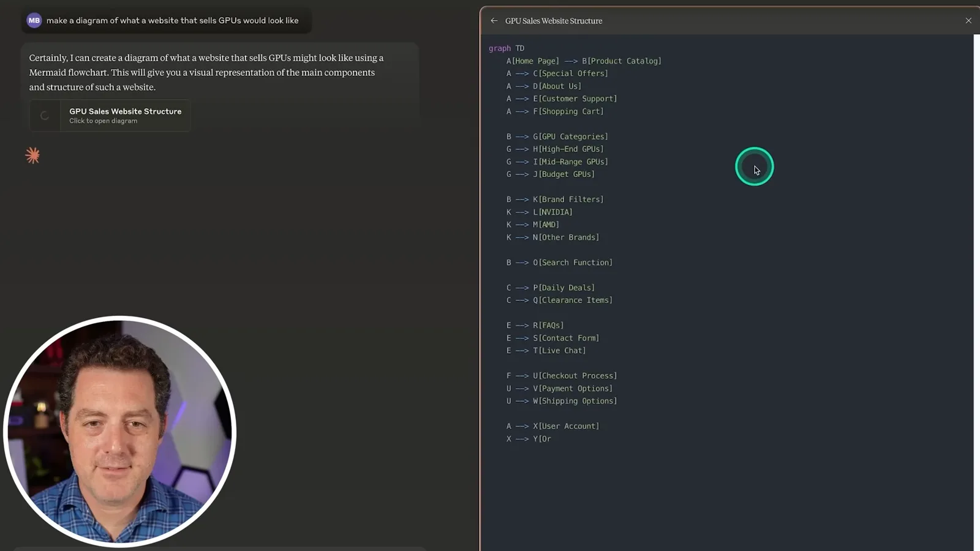Click the 'M[AMD]' code line

click(x=533, y=225)
